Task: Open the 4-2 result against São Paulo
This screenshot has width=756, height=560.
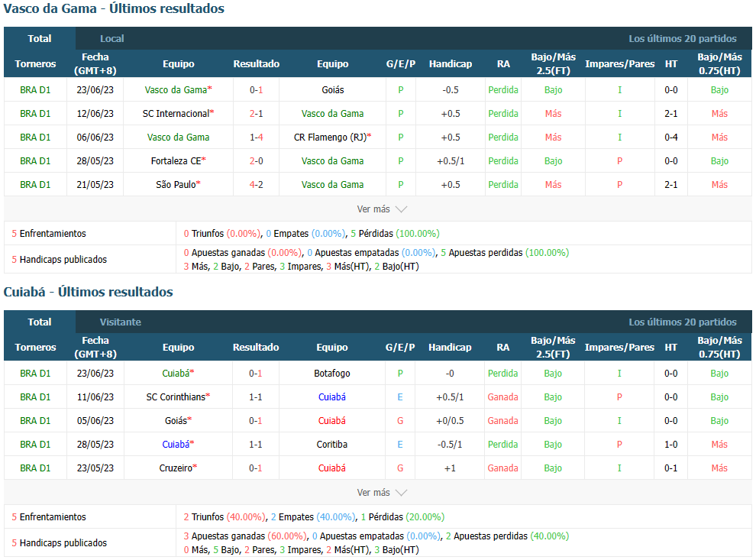Action: (256, 184)
